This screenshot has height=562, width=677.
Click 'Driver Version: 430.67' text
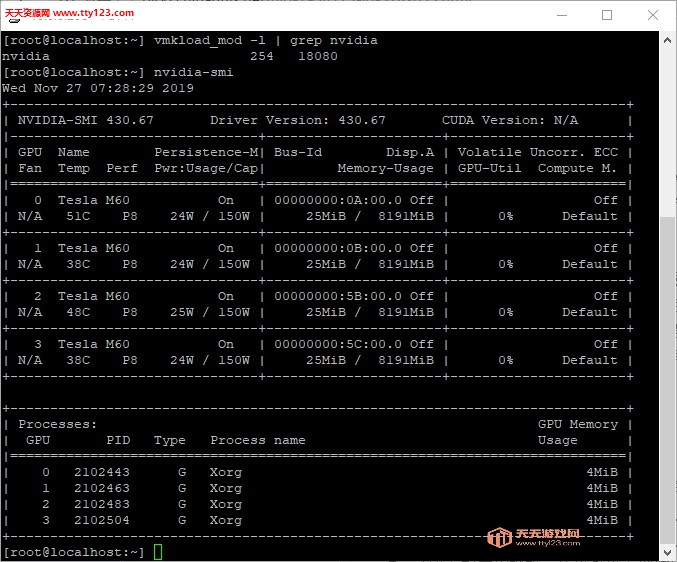tap(297, 120)
